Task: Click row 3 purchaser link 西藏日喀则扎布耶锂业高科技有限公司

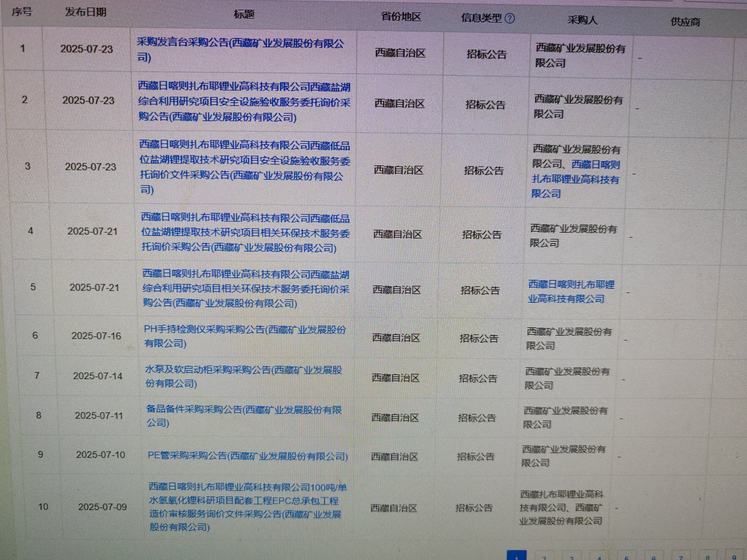Action: tap(576, 179)
